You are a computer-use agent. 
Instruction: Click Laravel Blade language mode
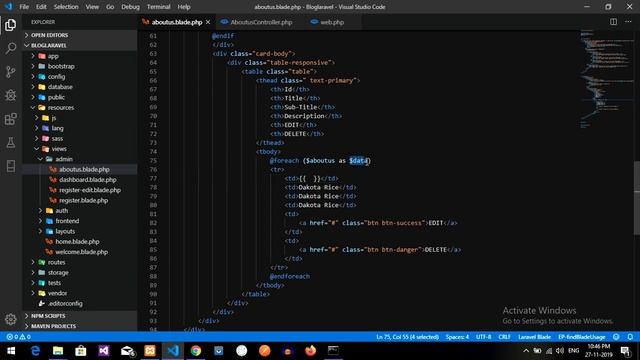pyautogui.click(x=534, y=337)
